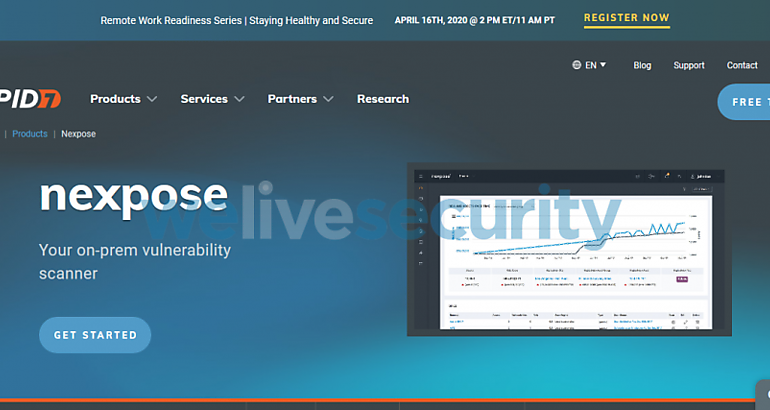Screen dimensions: 770x410
Task: Expand the Partners navigation menu
Action: pyautogui.click(x=301, y=99)
